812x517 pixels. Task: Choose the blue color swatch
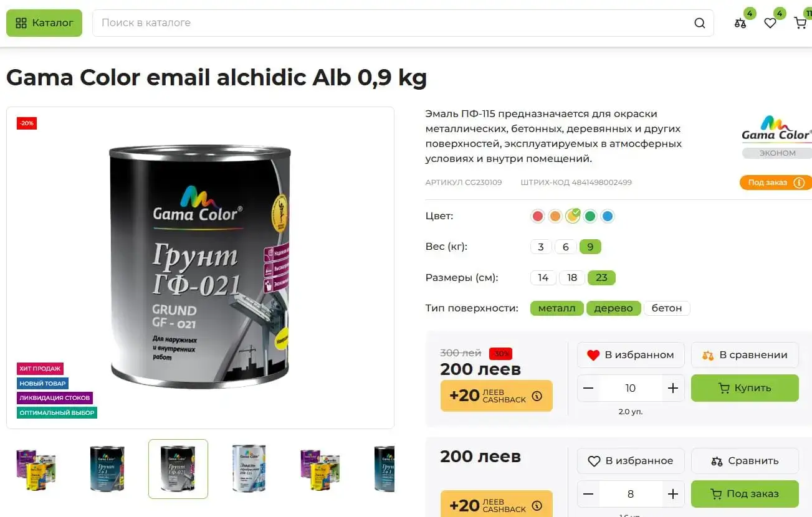[x=608, y=216]
